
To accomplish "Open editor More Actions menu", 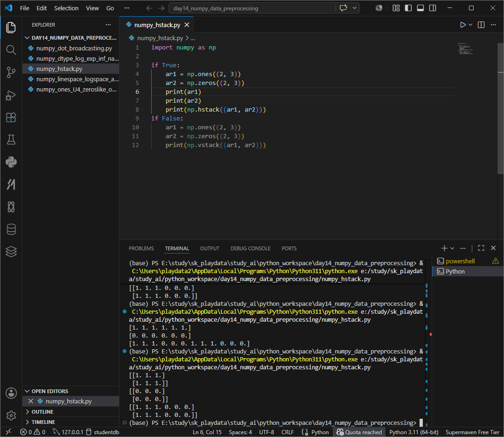I will pyautogui.click(x=493, y=25).
